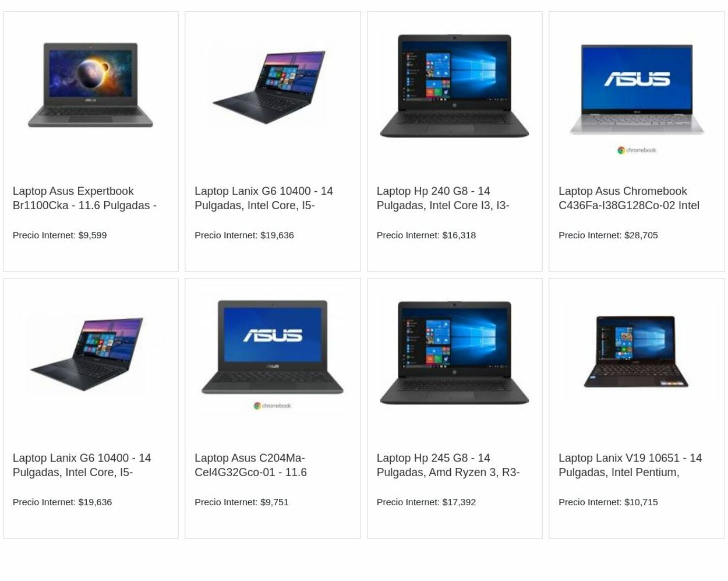Open the Laptop Hp 240 G8 title link
This screenshot has width=728, height=581.
pyautogui.click(x=443, y=198)
